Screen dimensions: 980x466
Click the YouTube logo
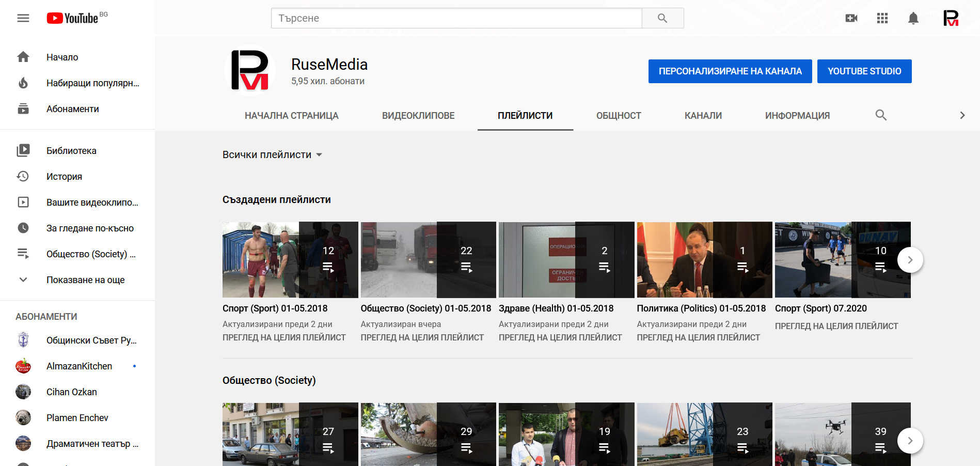72,18
